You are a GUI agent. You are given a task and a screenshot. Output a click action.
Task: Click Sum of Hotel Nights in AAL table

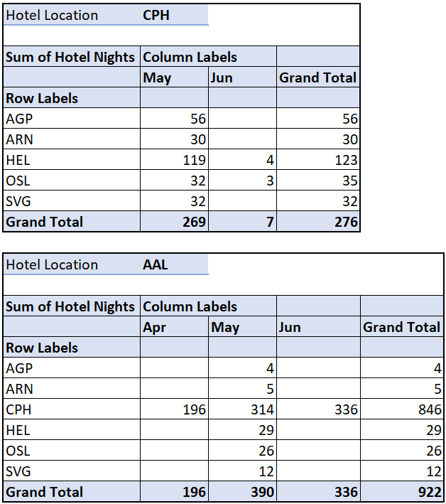70,306
